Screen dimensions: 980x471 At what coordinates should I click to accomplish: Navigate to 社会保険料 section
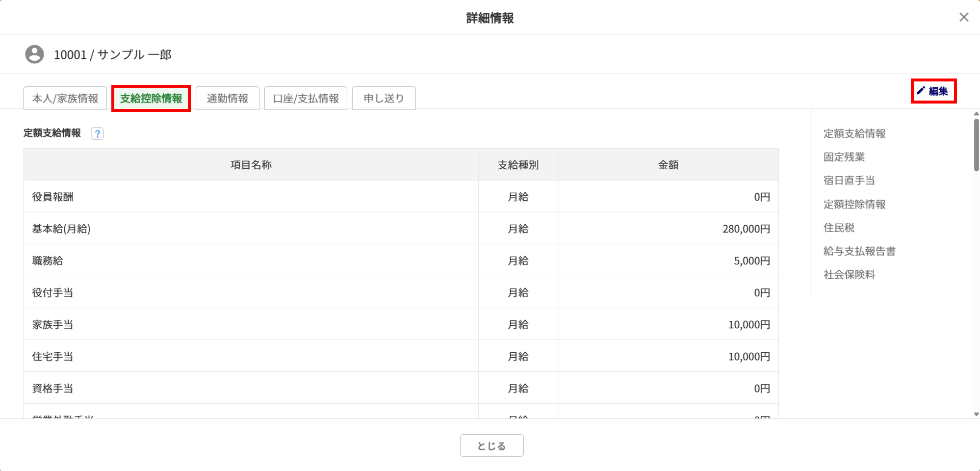pyautogui.click(x=849, y=275)
